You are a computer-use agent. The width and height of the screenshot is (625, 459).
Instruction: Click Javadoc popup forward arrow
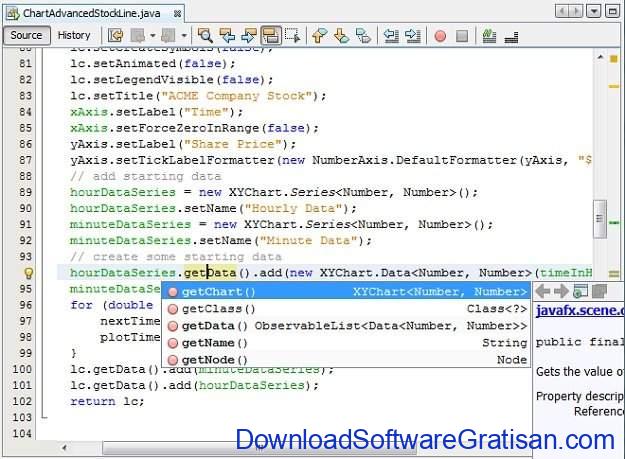(561, 291)
